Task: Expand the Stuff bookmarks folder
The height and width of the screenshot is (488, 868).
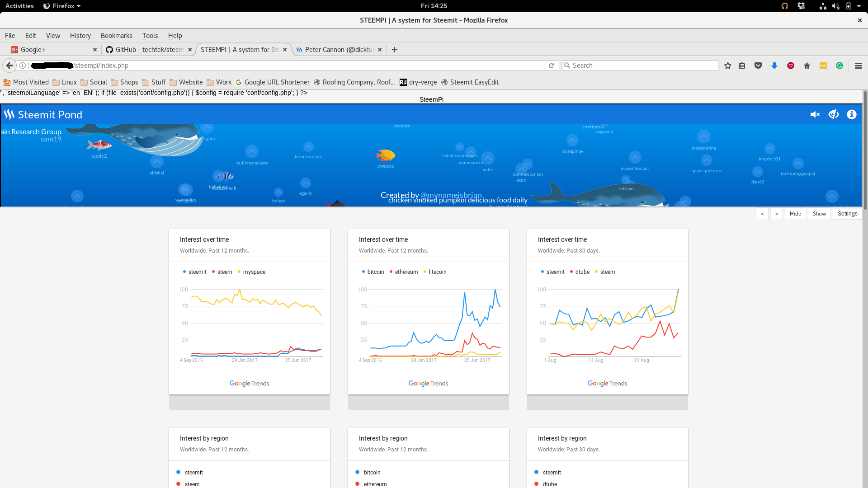Action: [x=154, y=82]
